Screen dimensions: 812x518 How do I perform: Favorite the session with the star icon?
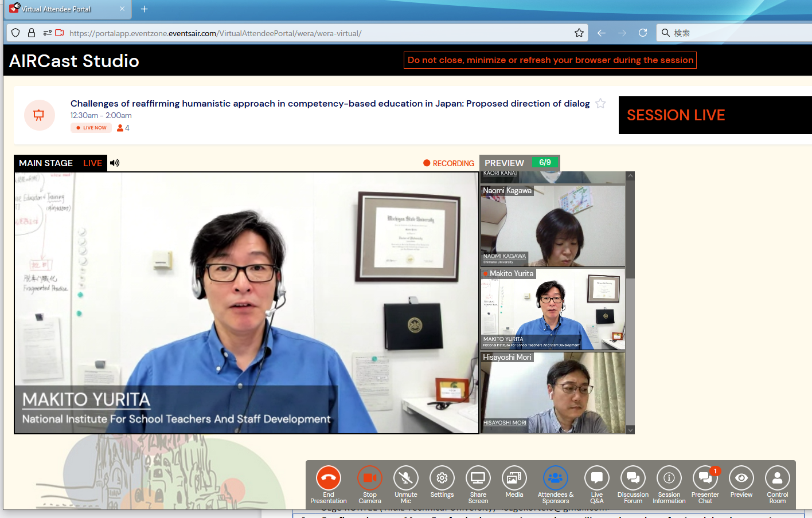(600, 104)
